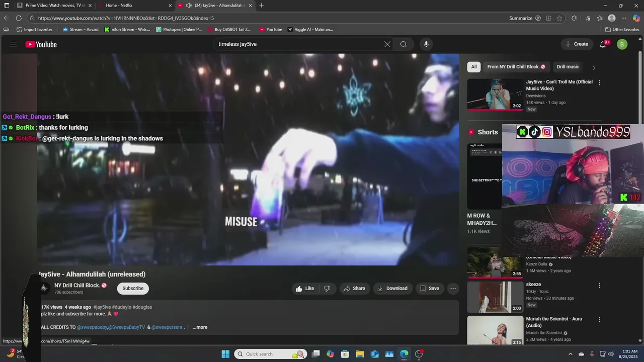Viewport: 644px width, 362px height.
Task: Close the Jay5ive YouTube browser tab
Action: tap(250, 5)
